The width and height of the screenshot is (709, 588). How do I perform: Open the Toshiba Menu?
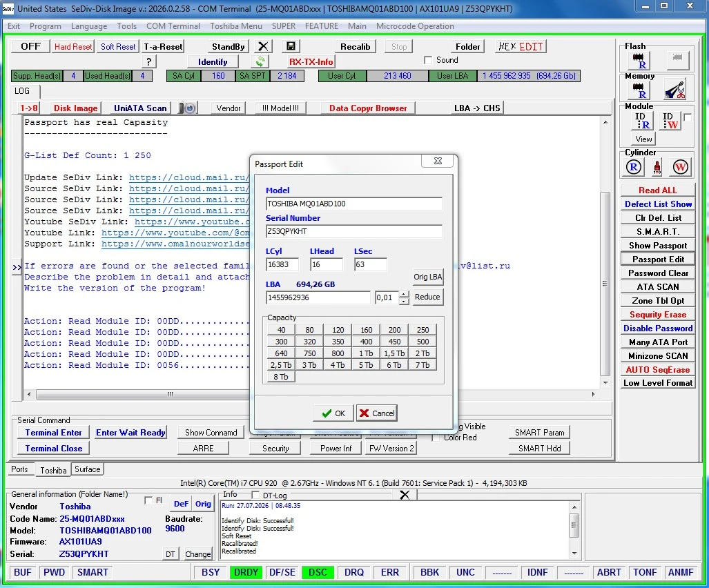point(236,26)
